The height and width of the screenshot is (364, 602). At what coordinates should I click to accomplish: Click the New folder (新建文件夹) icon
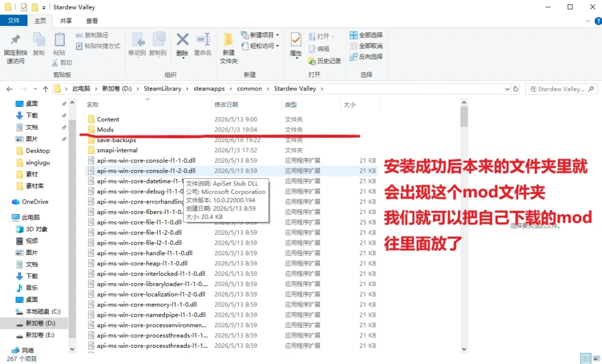click(x=229, y=40)
